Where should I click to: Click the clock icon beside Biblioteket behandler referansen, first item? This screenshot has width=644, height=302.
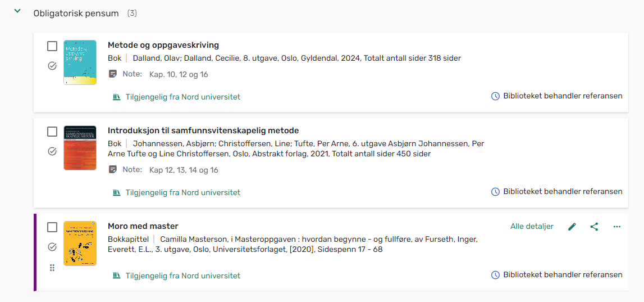coord(496,96)
